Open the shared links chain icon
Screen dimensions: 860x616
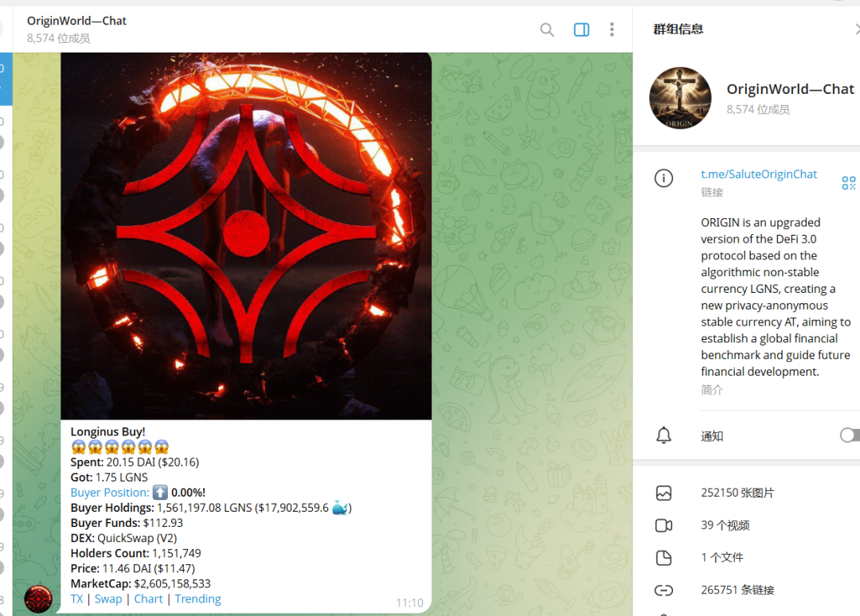tap(663, 591)
